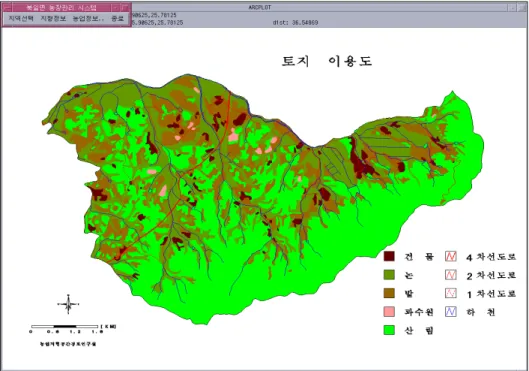Click the 논 olive green legend swatch

(389, 275)
